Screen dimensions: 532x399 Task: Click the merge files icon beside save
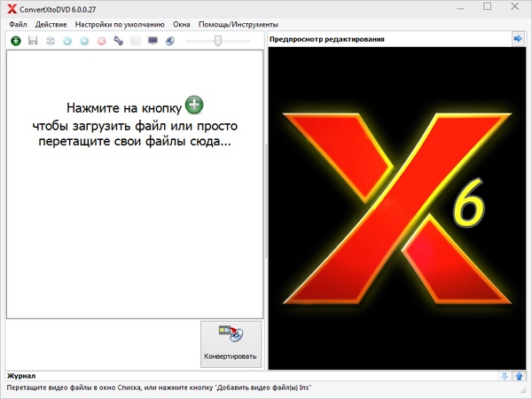50,41
